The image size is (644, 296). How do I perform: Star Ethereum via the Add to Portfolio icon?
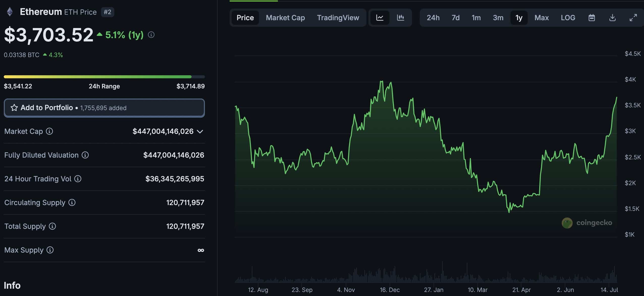point(14,108)
